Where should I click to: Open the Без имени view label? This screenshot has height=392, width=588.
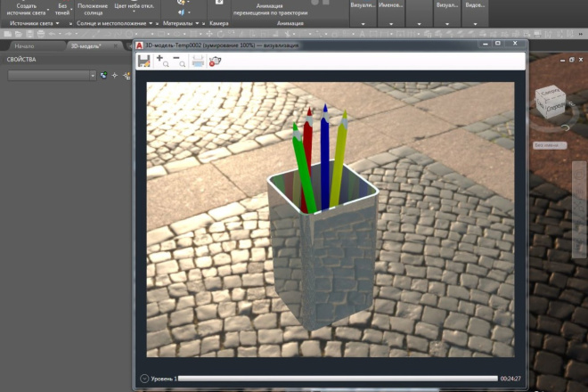click(550, 145)
